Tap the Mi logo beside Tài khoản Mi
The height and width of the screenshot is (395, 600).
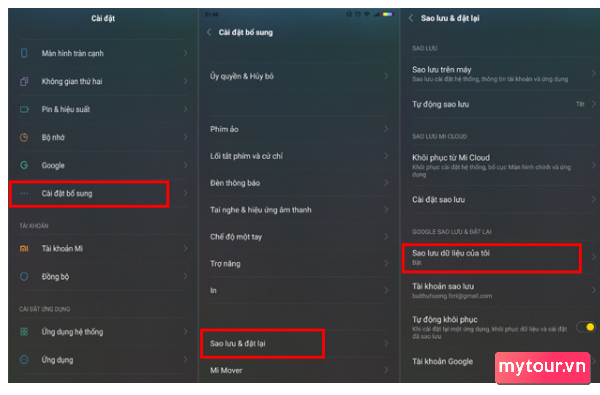pos(24,249)
